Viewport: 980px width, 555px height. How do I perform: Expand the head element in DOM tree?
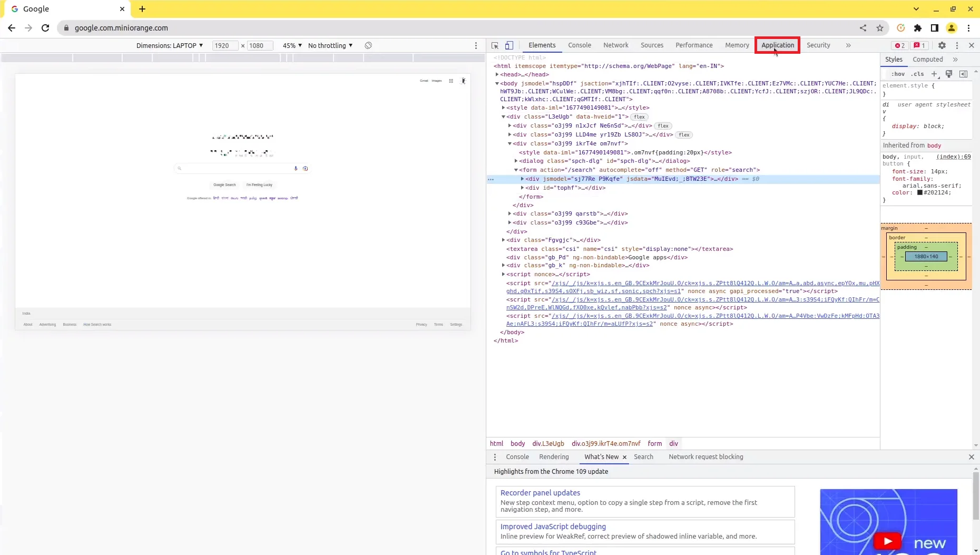click(498, 74)
